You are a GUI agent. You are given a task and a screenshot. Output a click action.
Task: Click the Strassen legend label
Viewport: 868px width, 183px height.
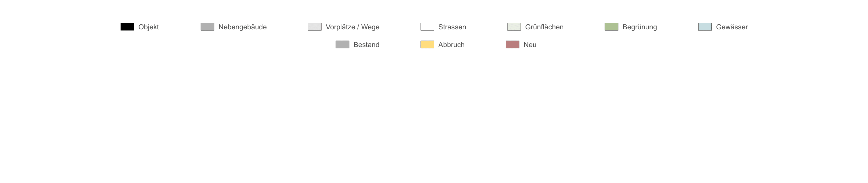[x=452, y=27]
